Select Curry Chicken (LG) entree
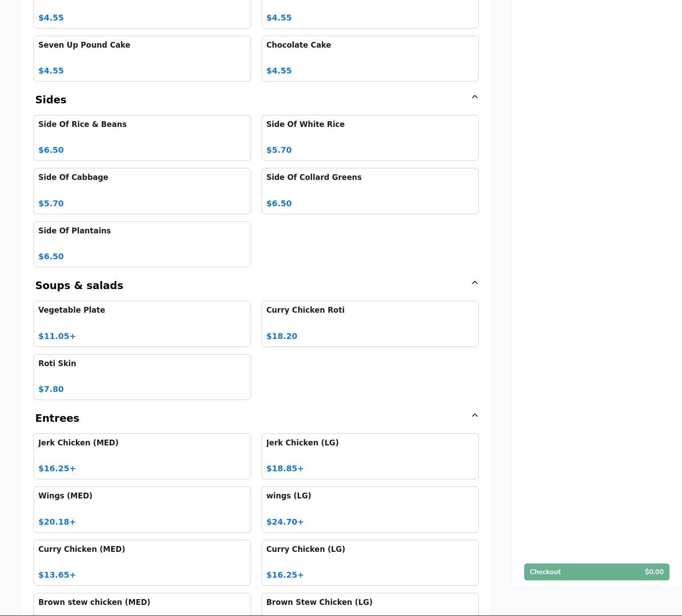 (x=370, y=563)
